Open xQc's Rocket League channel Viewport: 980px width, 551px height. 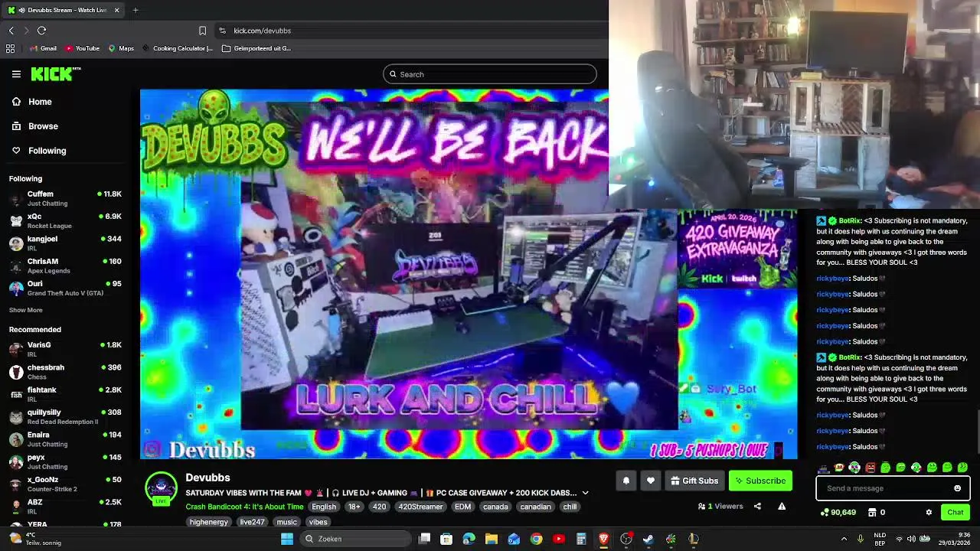click(66, 220)
